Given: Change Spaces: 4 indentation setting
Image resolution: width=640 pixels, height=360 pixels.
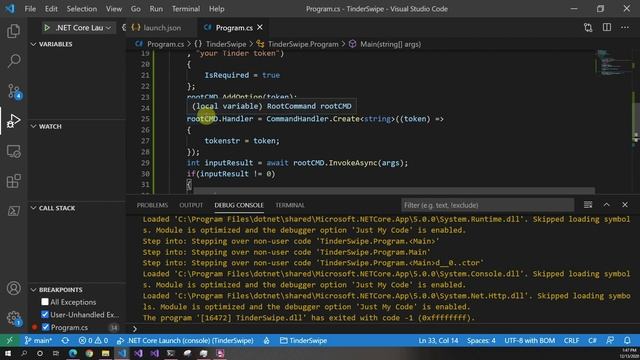Looking at the screenshot, I should 481,340.
